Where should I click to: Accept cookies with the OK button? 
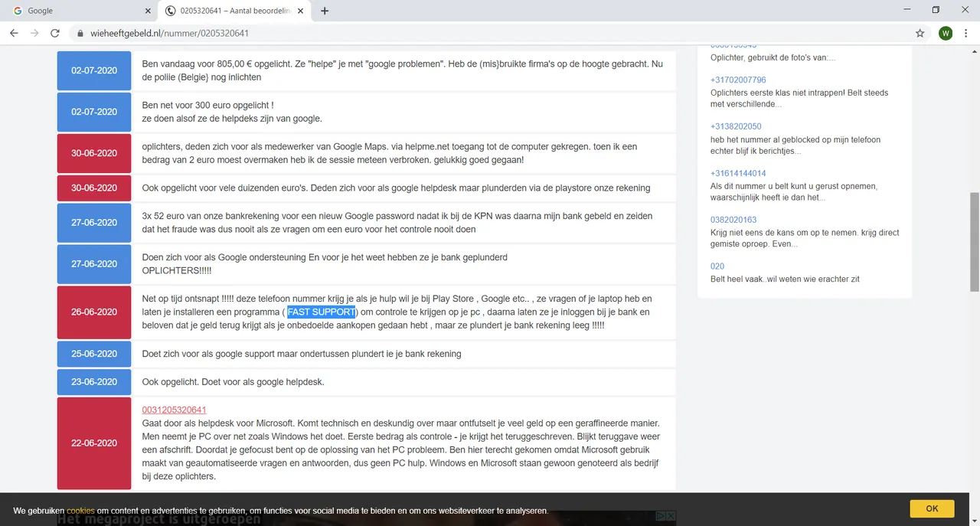[932, 508]
